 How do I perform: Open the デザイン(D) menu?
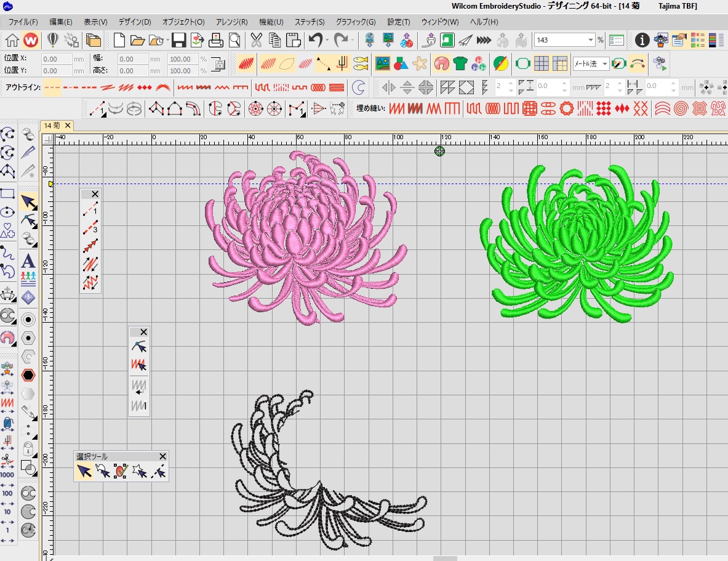[135, 22]
